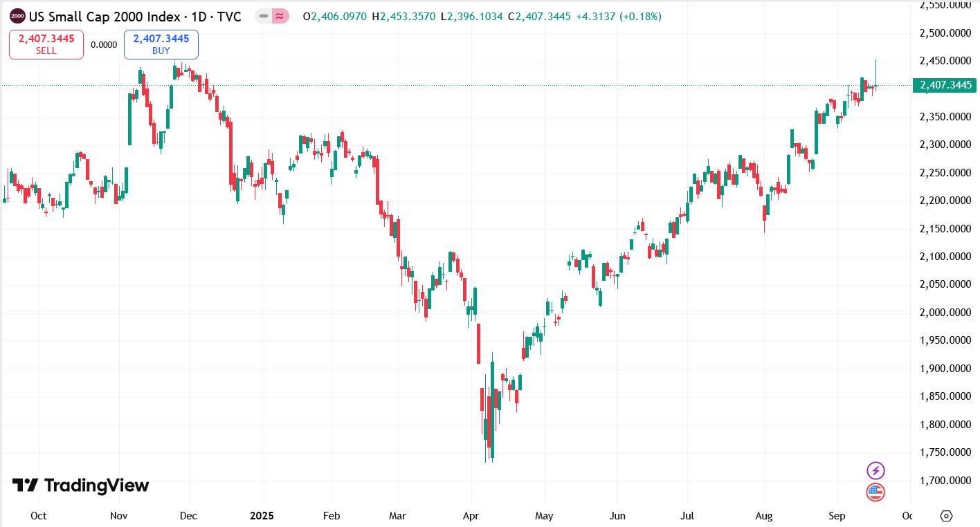
Task: Click the 0.0000 spread value between SELL and BUY
Action: click(104, 44)
